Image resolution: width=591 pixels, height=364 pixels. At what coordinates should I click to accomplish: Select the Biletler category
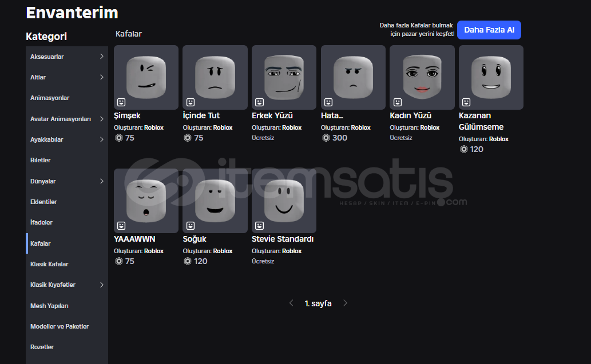coord(67,161)
